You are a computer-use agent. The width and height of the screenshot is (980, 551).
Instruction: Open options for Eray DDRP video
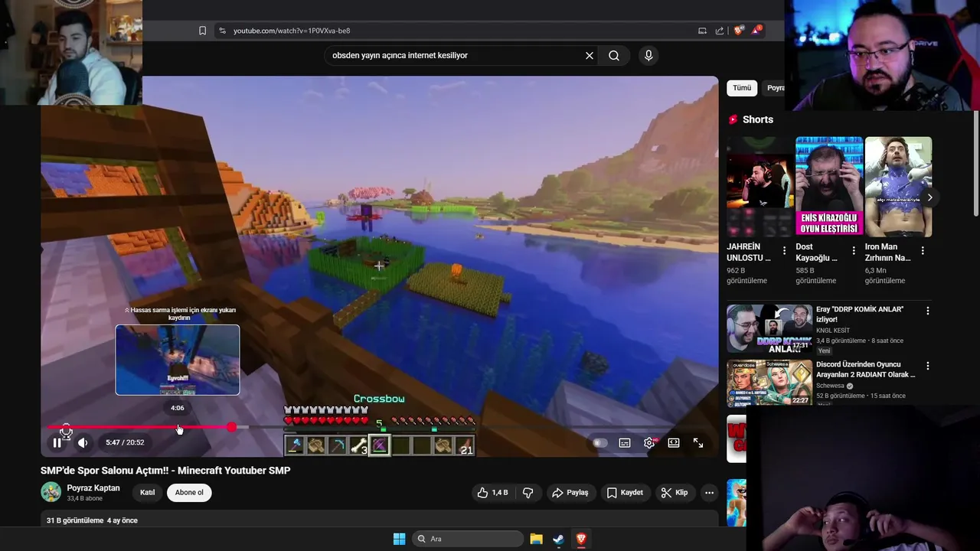pyautogui.click(x=928, y=311)
